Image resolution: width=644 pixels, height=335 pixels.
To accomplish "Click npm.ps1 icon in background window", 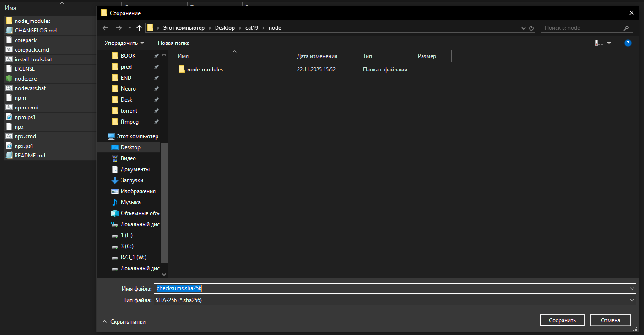I will click(x=9, y=117).
